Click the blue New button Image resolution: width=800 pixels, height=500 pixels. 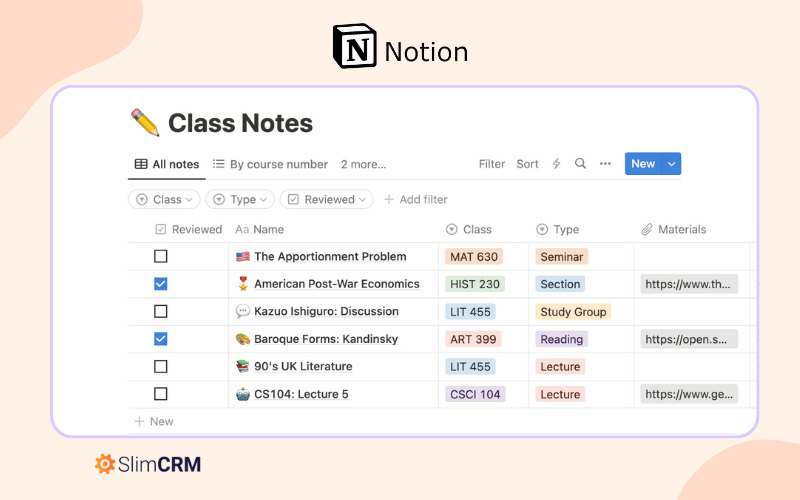click(643, 164)
